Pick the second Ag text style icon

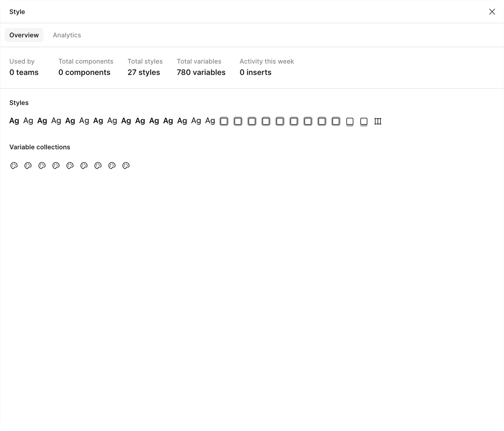click(x=28, y=121)
